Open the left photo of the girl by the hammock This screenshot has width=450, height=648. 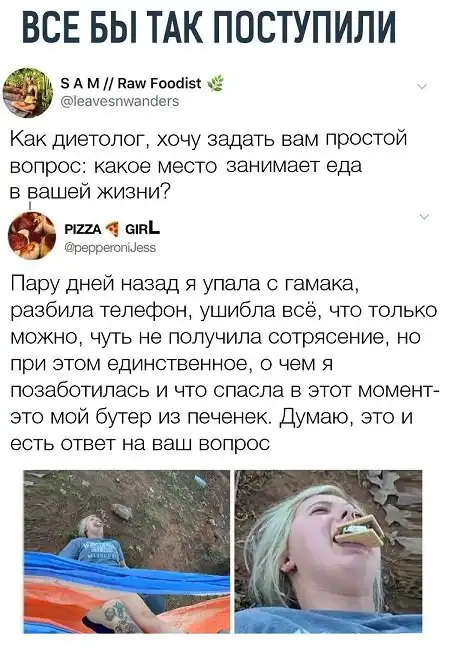(x=127, y=552)
